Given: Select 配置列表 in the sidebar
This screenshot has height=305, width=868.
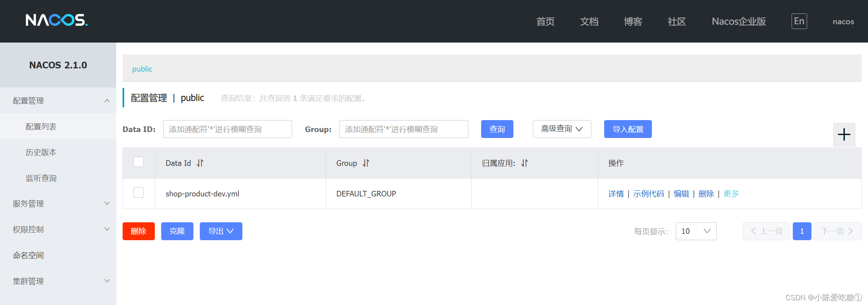Looking at the screenshot, I should click(x=58, y=126).
